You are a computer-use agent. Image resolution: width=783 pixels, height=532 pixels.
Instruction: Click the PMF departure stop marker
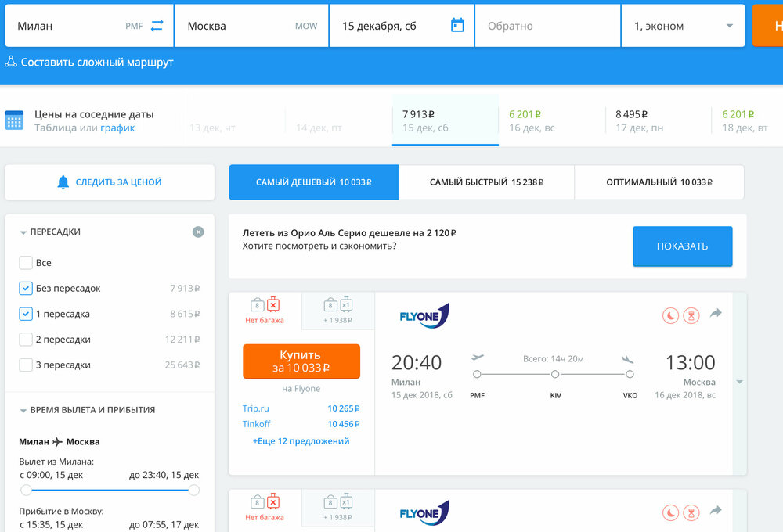tap(477, 374)
